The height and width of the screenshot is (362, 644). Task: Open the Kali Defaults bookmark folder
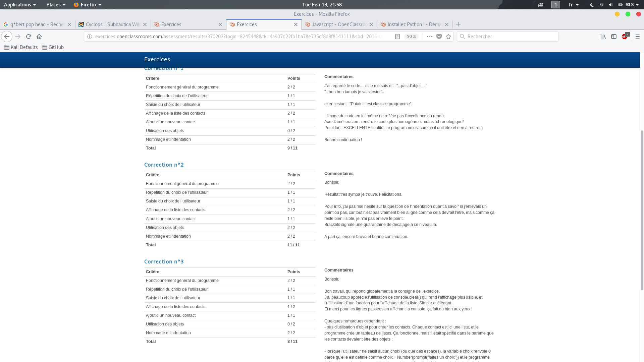coord(21,47)
